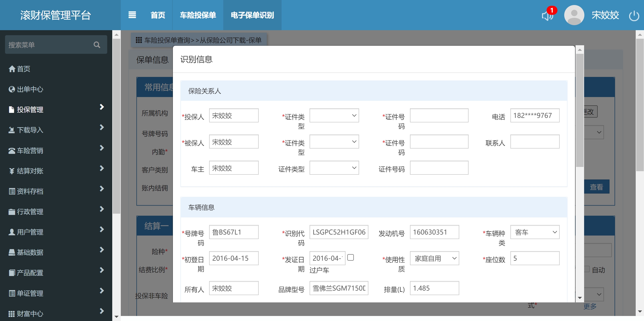The width and height of the screenshot is (644, 321).
Task: Click the 号牌号码 input field
Action: pyautogui.click(x=234, y=232)
